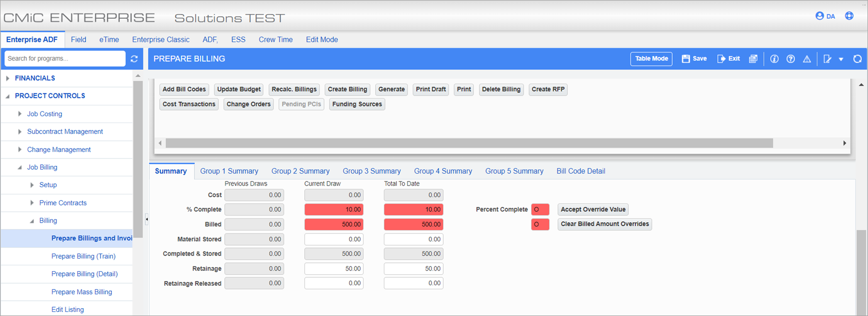The width and height of the screenshot is (868, 316).
Task: Click the Funding Sources button
Action: (x=357, y=104)
